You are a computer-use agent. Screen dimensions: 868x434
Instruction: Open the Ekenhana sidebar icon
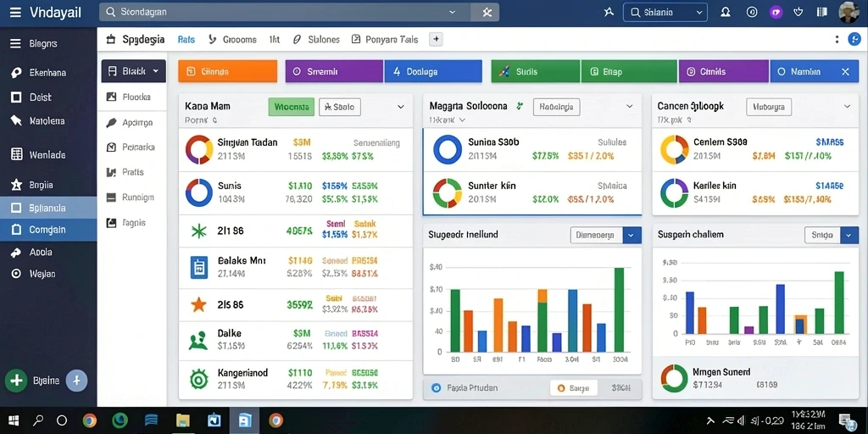tap(16, 73)
